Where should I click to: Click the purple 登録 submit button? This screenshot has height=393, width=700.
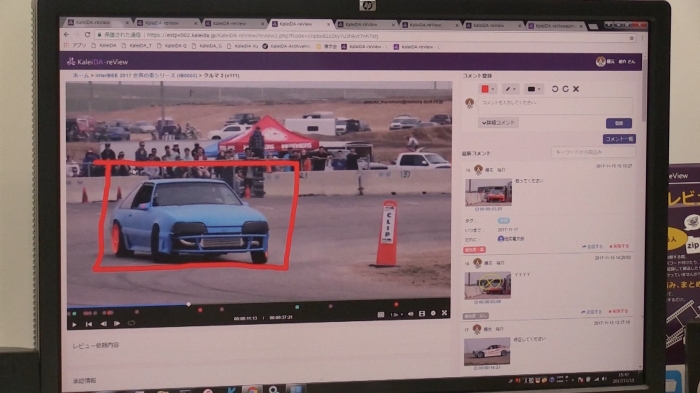pyautogui.click(x=619, y=123)
